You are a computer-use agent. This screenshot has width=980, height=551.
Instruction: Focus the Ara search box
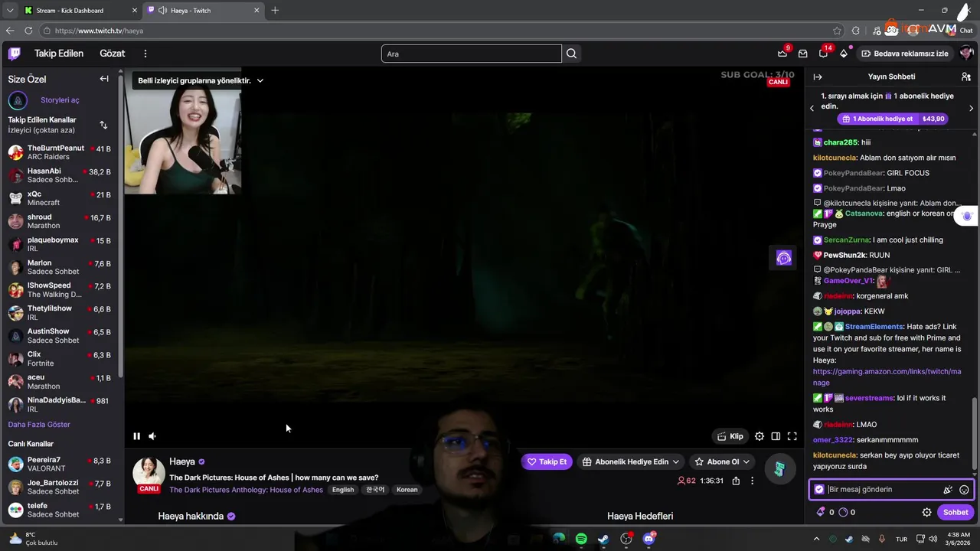pyautogui.click(x=472, y=54)
